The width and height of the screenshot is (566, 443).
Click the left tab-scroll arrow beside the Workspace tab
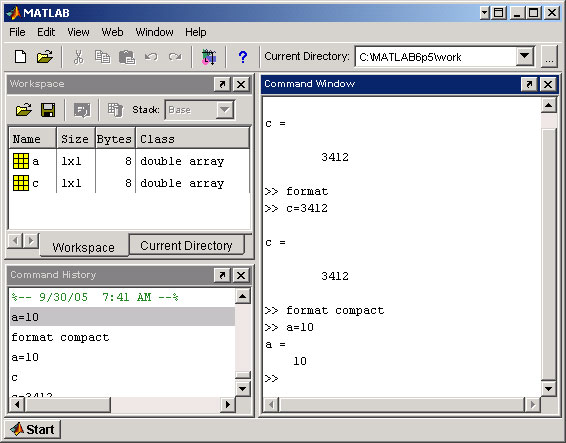(x=15, y=240)
